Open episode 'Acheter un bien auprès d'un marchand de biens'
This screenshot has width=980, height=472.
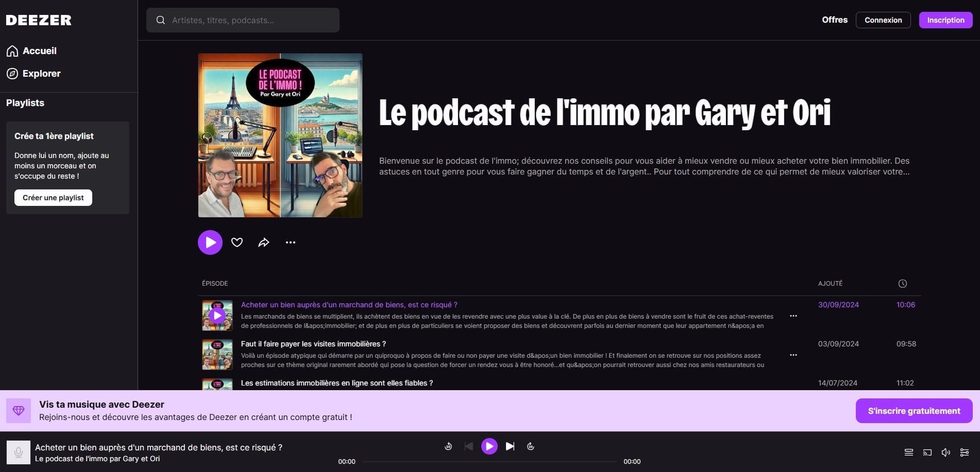point(349,305)
